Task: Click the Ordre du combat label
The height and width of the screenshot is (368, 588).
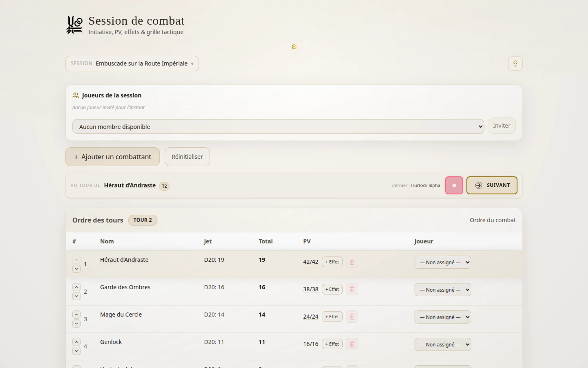Action: tap(492, 220)
